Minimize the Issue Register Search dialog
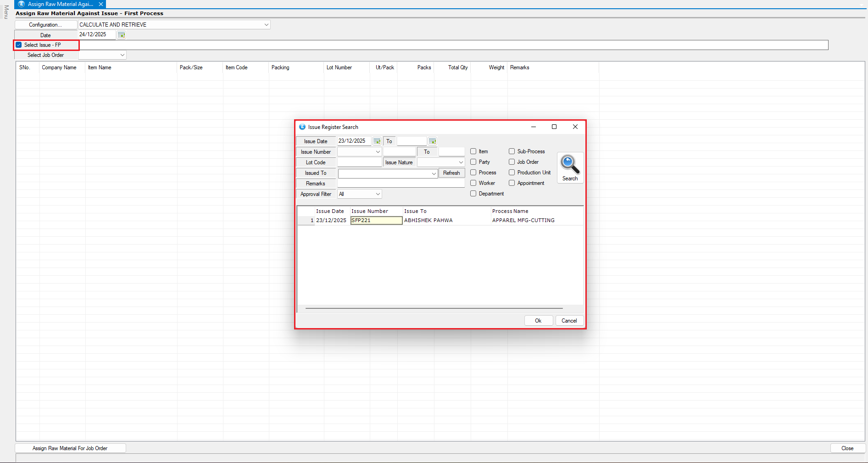Screen dimensions: 868x463 point(534,127)
